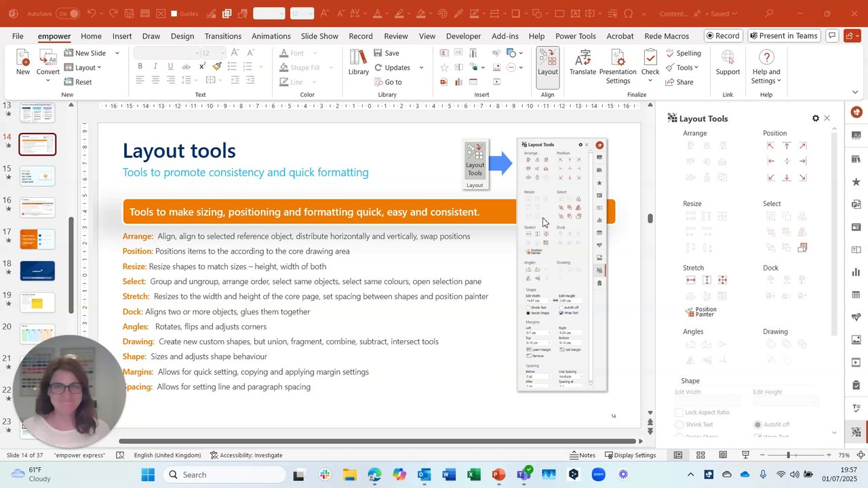Move object to top-left position arrow
The width and height of the screenshot is (868, 488).
pos(770,146)
